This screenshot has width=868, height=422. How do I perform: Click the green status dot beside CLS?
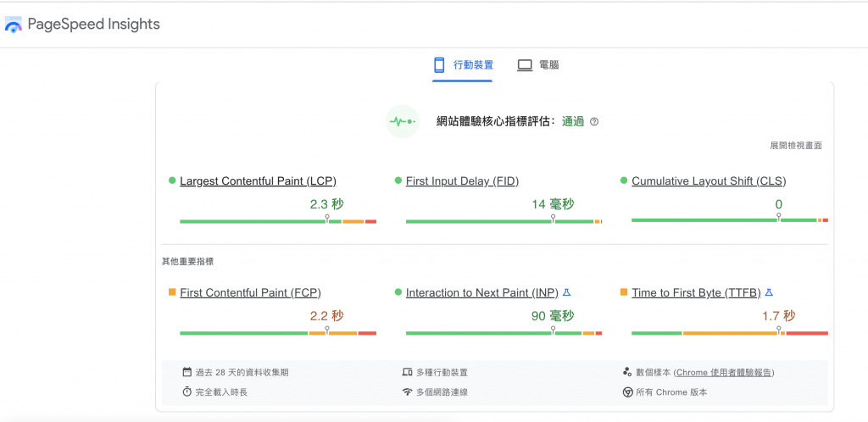click(x=624, y=180)
